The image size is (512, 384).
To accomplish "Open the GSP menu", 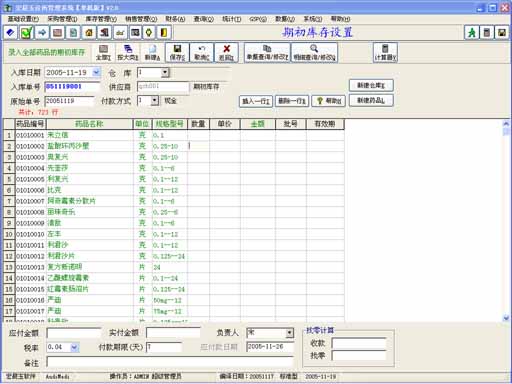I will tap(258, 19).
